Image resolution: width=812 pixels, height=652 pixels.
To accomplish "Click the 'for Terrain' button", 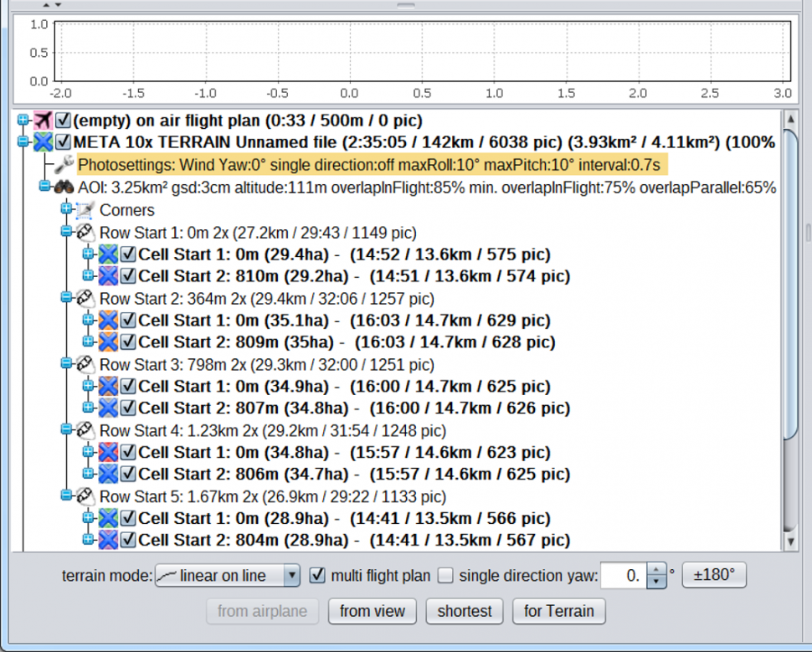I will click(x=558, y=611).
